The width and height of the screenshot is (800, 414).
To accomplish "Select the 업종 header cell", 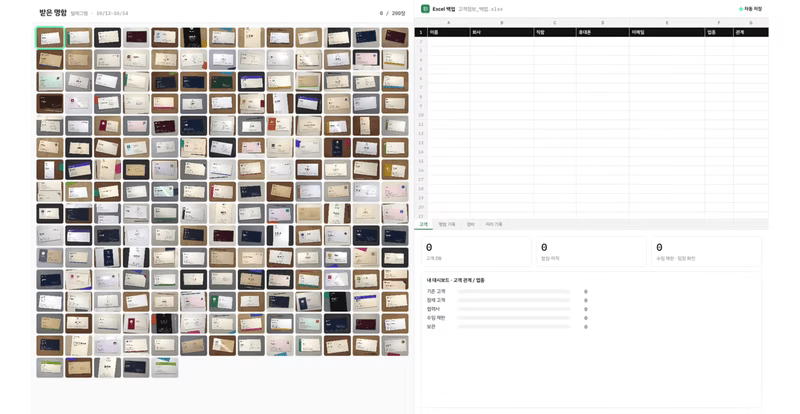I will point(719,32).
